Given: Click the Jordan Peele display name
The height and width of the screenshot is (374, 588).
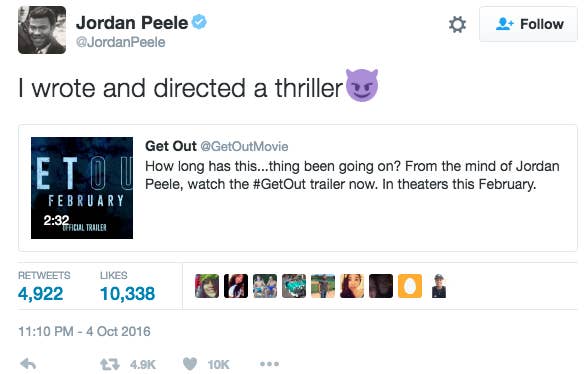Looking at the screenshot, I should [132, 23].
